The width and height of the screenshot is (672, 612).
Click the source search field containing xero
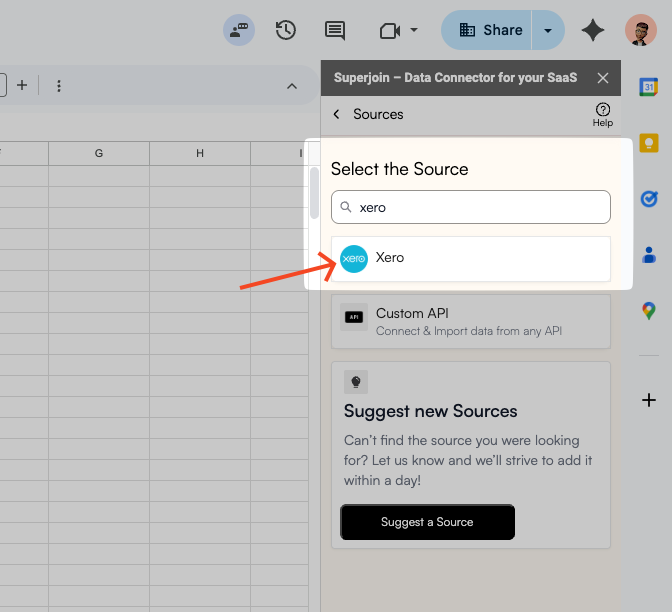[x=471, y=207]
